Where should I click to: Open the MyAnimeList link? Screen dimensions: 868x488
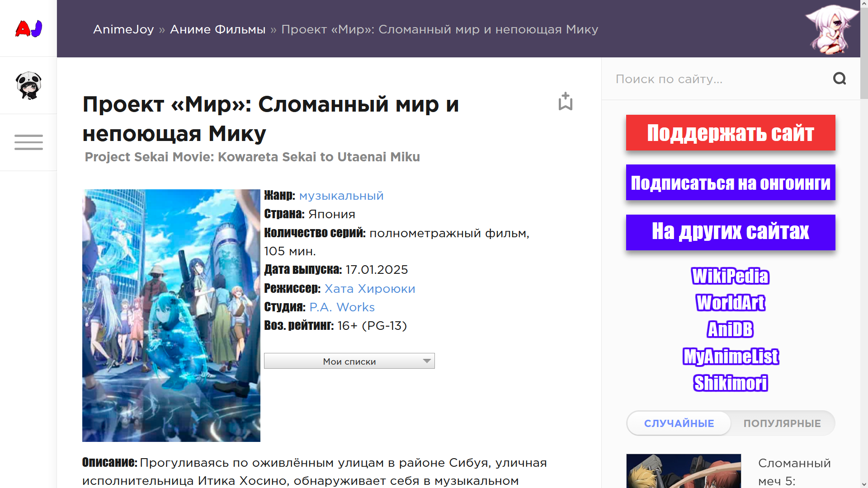pos(730,357)
